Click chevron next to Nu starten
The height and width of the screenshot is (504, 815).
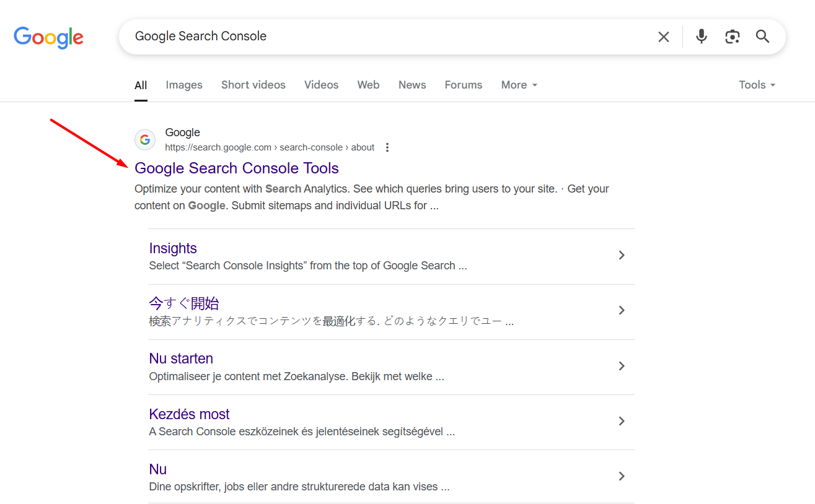[x=622, y=366]
